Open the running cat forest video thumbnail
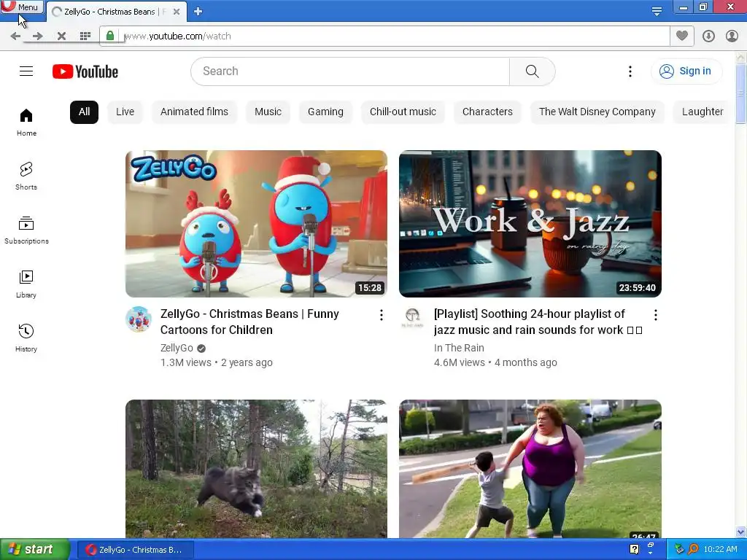The height and width of the screenshot is (560, 747). point(256,469)
